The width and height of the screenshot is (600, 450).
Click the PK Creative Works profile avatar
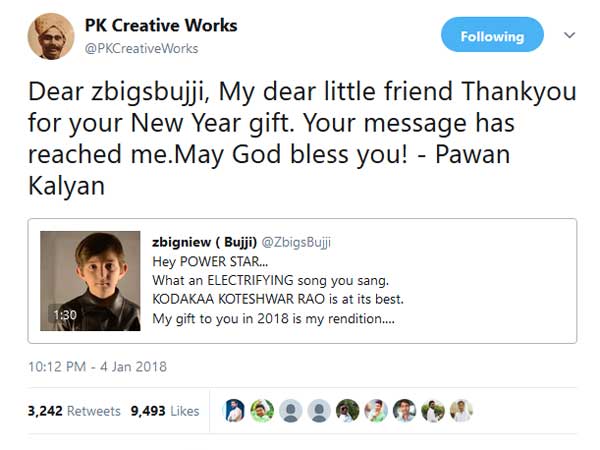click(x=50, y=36)
